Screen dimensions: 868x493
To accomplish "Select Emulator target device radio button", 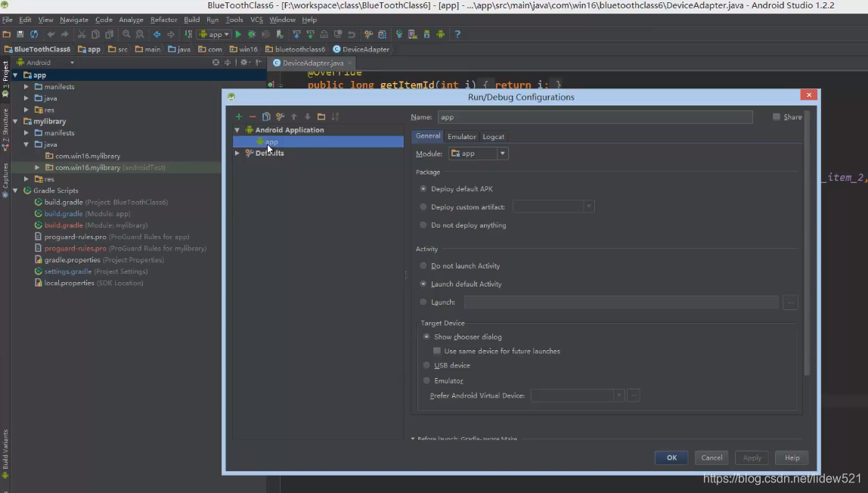I will [x=426, y=380].
